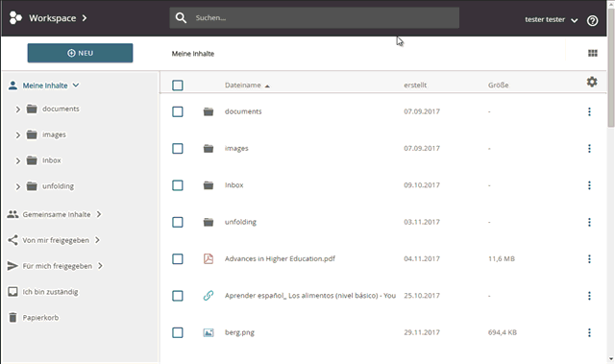Click the Meine Inhalte breadcrumb
Viewport: 615px width, 364px height.
193,54
